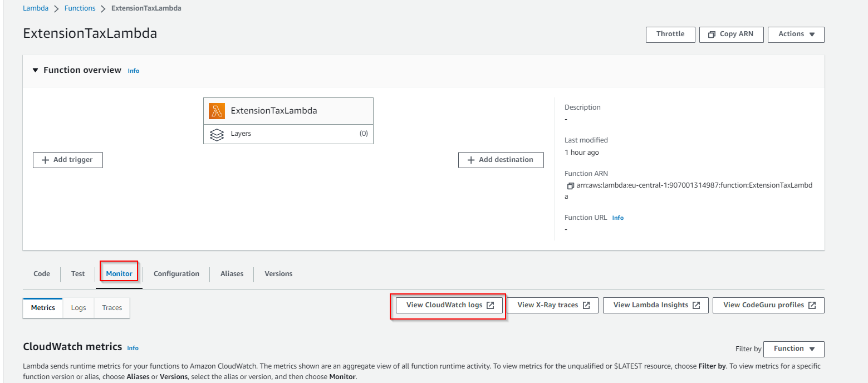Image resolution: width=868 pixels, height=383 pixels.
Task: Click the copy icon beside Function ARN
Action: pyautogui.click(x=570, y=185)
